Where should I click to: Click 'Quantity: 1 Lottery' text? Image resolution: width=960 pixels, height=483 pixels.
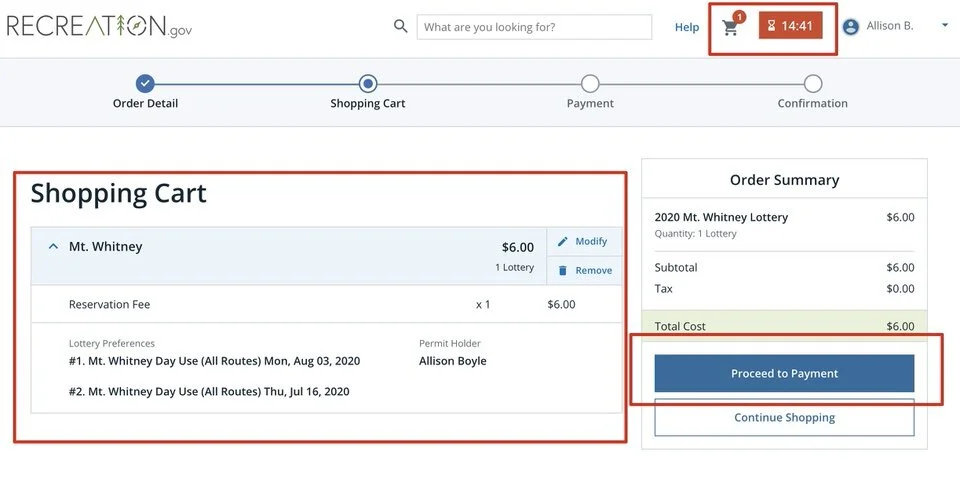tap(696, 234)
